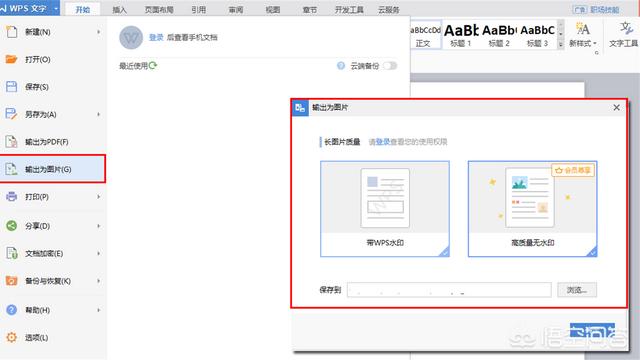Switch to the 章节 ribbon tab

point(310,9)
